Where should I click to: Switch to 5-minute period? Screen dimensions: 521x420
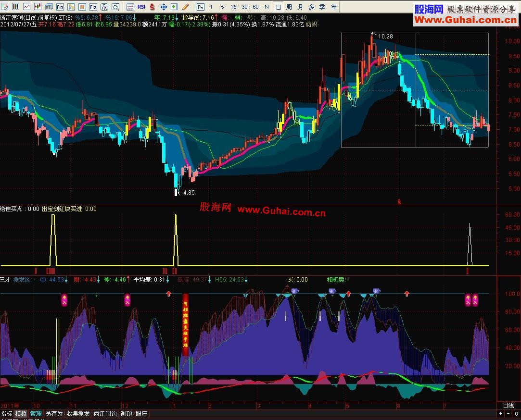coord(222,7)
